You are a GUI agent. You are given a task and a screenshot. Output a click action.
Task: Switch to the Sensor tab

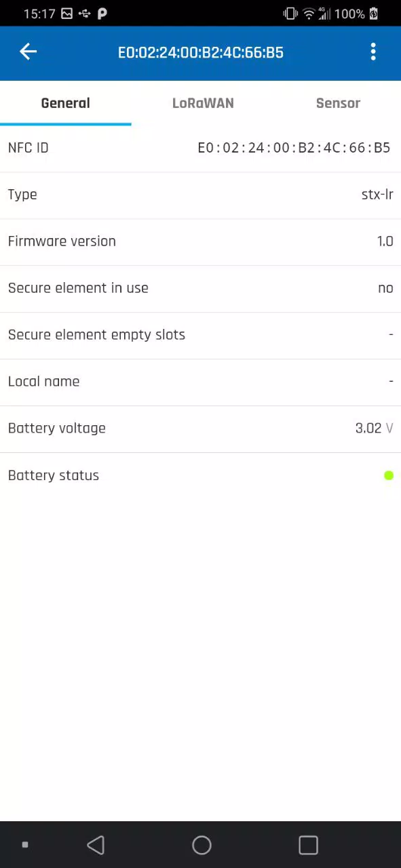click(338, 103)
